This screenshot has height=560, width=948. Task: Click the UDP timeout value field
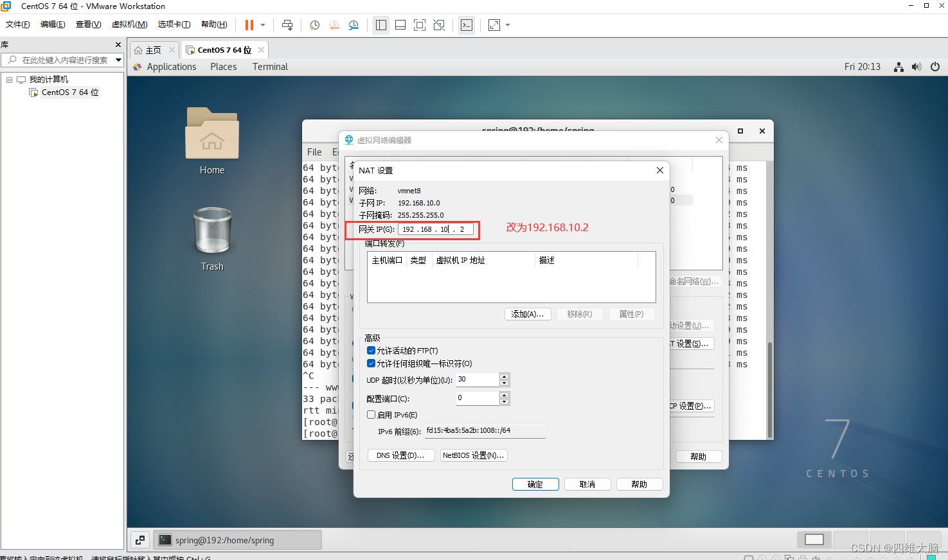pyautogui.click(x=478, y=380)
